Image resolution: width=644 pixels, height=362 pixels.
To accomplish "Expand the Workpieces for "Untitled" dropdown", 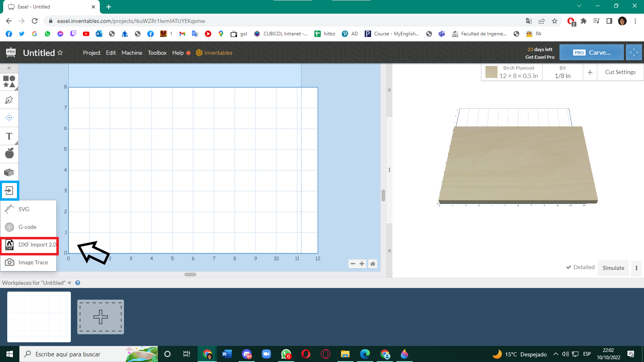I will pyautogui.click(x=69, y=283).
